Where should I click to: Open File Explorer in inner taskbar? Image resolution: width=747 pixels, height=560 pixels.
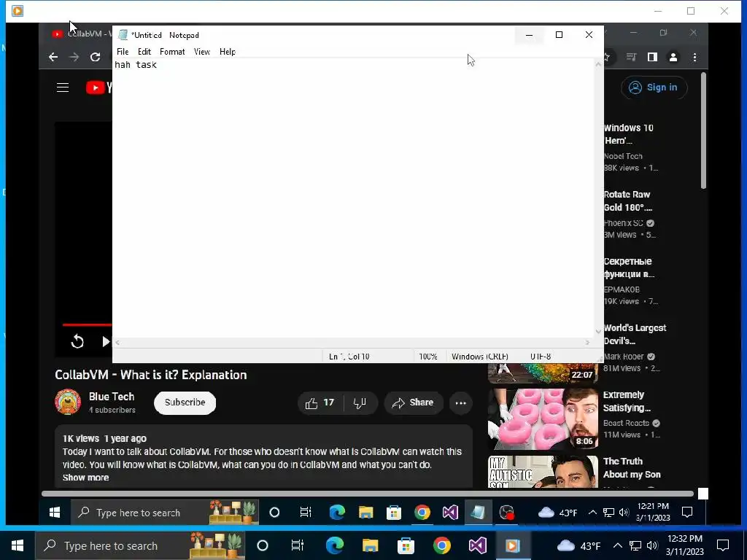pyautogui.click(x=366, y=513)
